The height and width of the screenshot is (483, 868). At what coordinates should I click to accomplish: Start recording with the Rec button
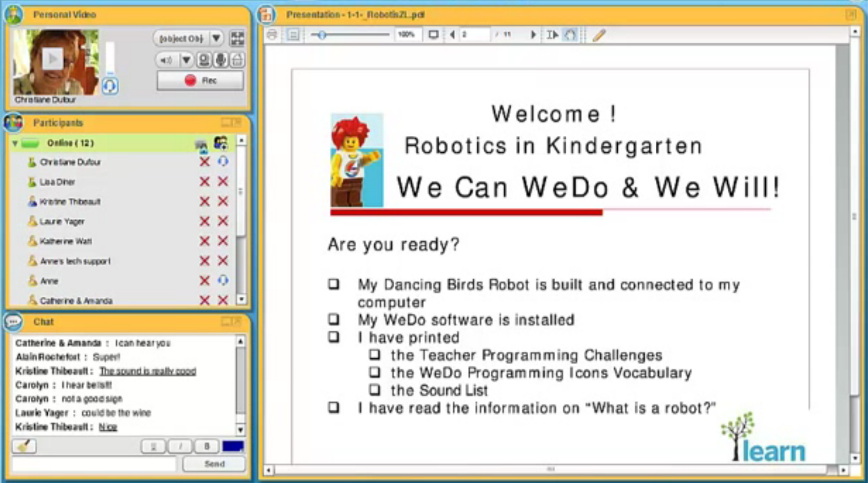(x=200, y=81)
